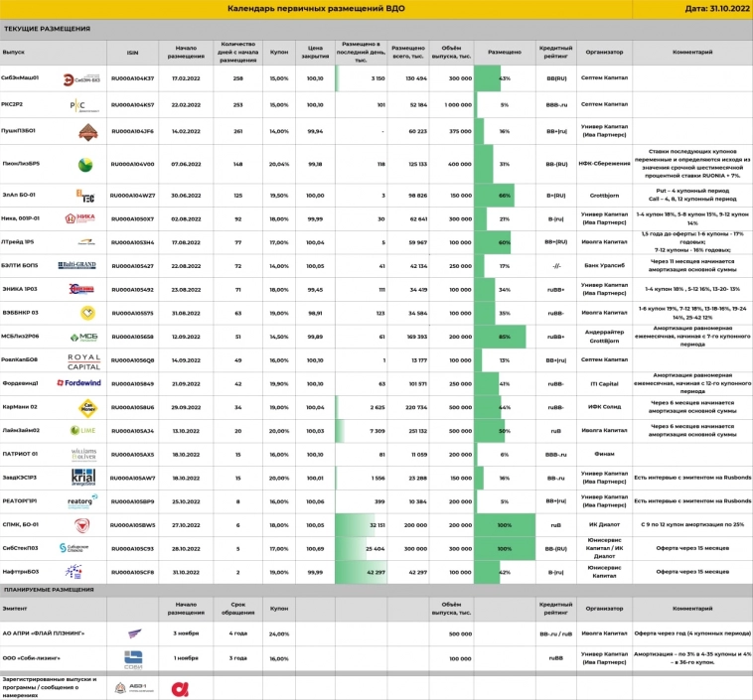The width and height of the screenshot is (753, 700).
Task: Click the red НИКА logo
Action: pos(79,218)
